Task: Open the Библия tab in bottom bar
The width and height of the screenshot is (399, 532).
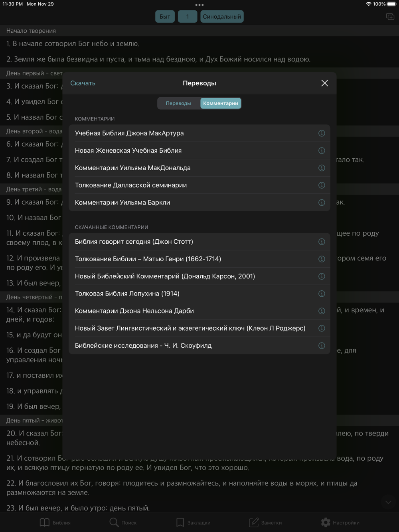Action: (55, 522)
